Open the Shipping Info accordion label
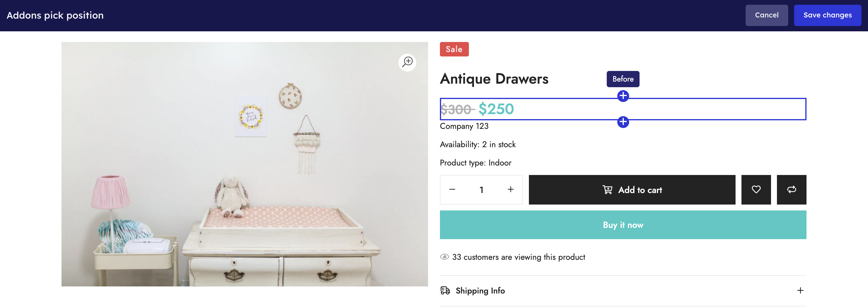 click(480, 291)
